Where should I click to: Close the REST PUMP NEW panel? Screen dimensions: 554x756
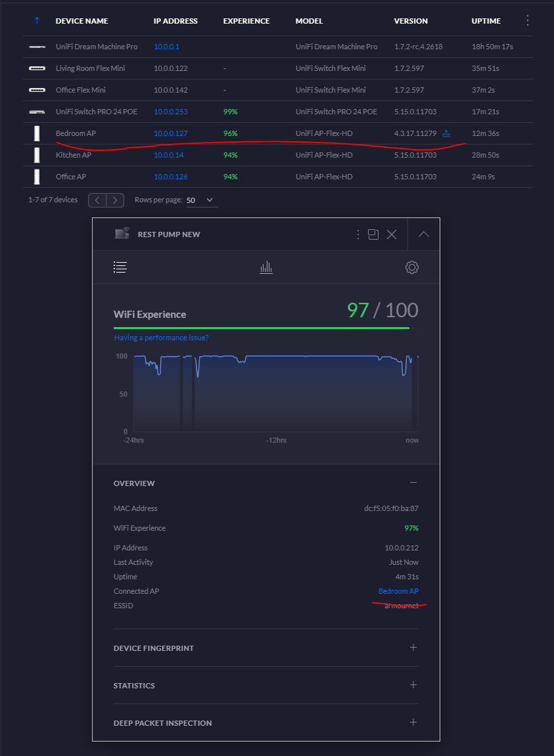point(392,234)
